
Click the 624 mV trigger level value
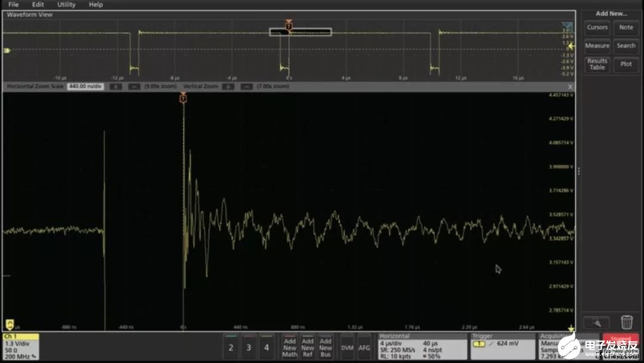507,343
